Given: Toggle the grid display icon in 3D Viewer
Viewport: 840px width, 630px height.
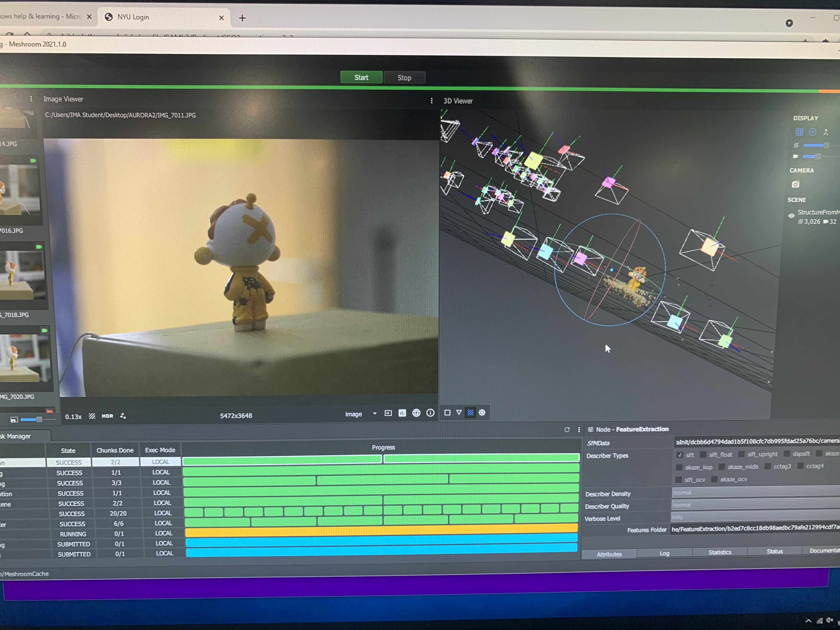Looking at the screenshot, I should (x=799, y=132).
